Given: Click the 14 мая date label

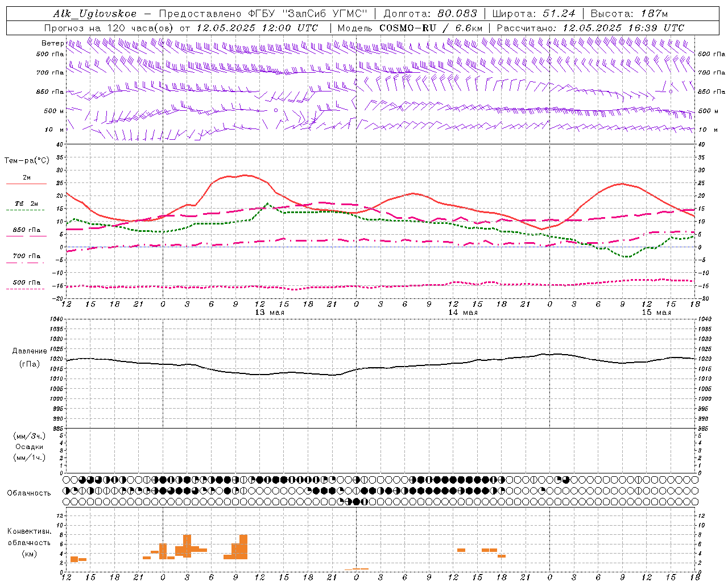Looking at the screenshot, I should (x=463, y=313).
